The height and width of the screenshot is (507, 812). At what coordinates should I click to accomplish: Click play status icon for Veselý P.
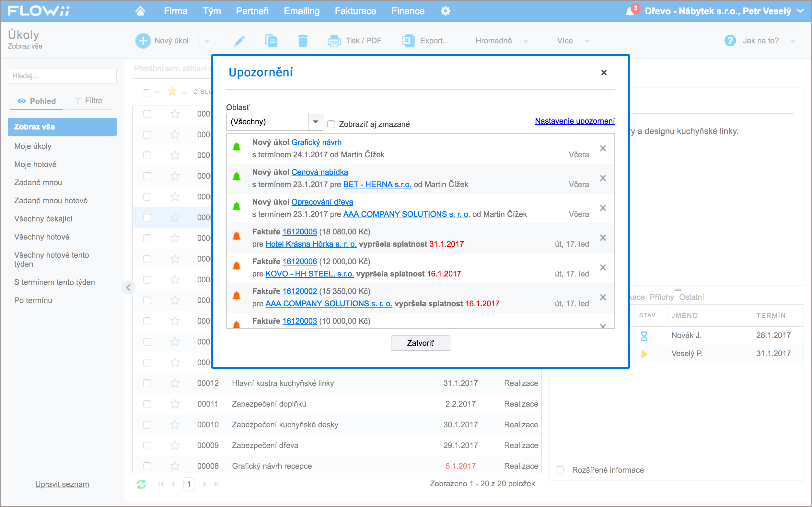pyautogui.click(x=644, y=354)
